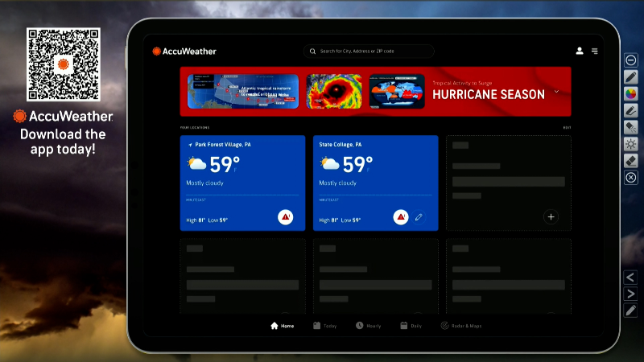Click mostly cloudy icon on State College card
Screen dimensions: 644x362
(x=330, y=164)
